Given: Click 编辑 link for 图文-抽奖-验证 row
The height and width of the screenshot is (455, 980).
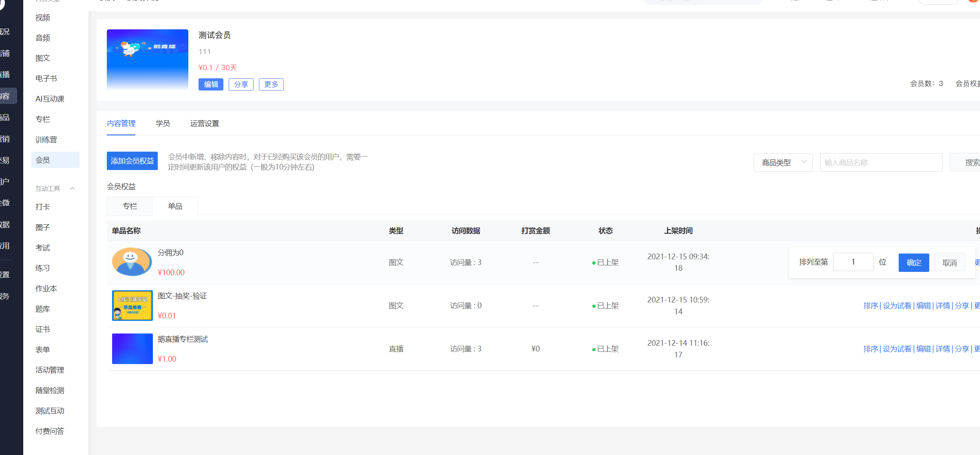Looking at the screenshot, I should [923, 305].
